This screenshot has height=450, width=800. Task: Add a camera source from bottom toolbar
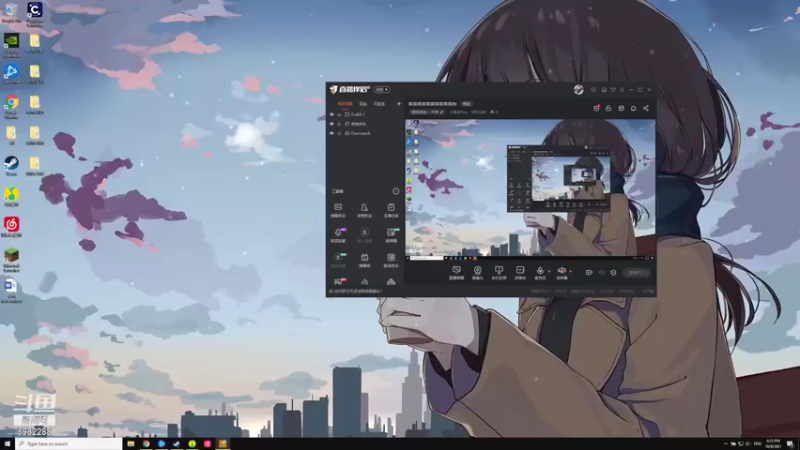[x=478, y=272]
